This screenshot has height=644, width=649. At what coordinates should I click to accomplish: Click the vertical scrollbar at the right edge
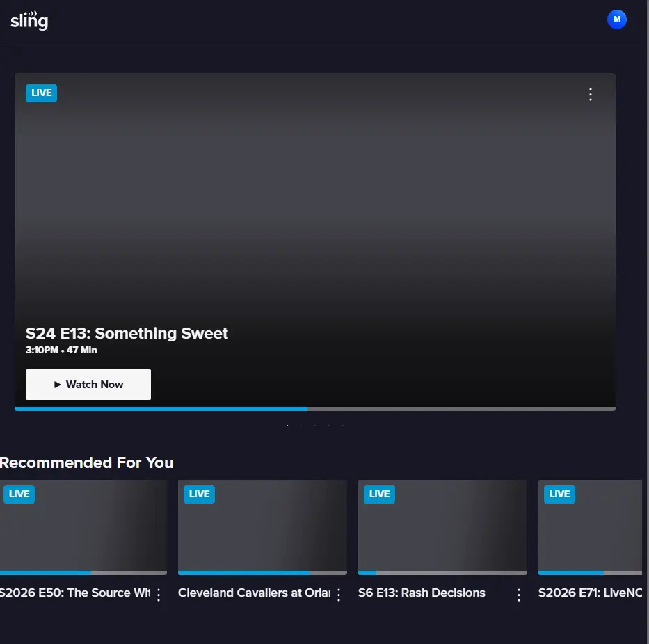648,322
